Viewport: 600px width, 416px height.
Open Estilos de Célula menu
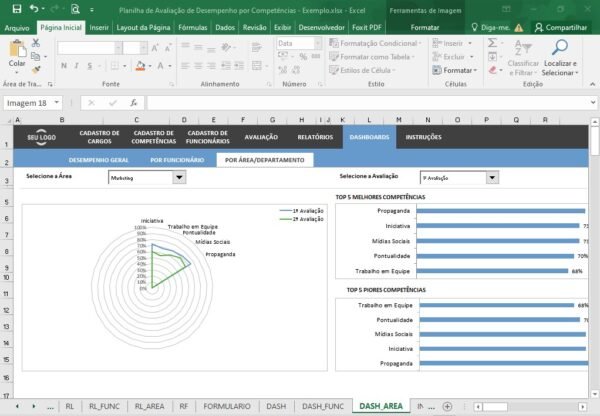362,70
